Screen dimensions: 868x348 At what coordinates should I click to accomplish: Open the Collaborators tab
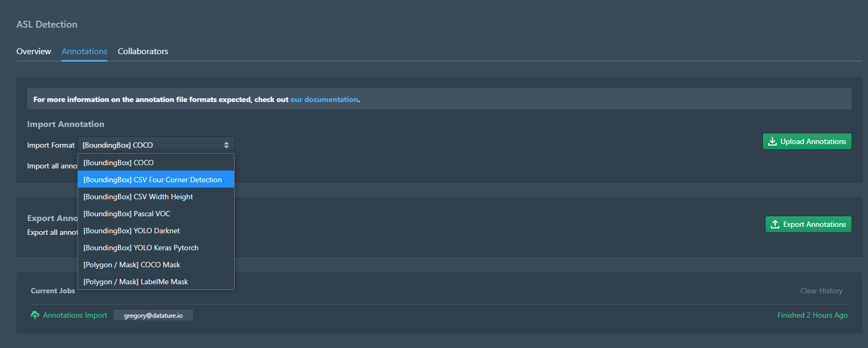click(143, 52)
